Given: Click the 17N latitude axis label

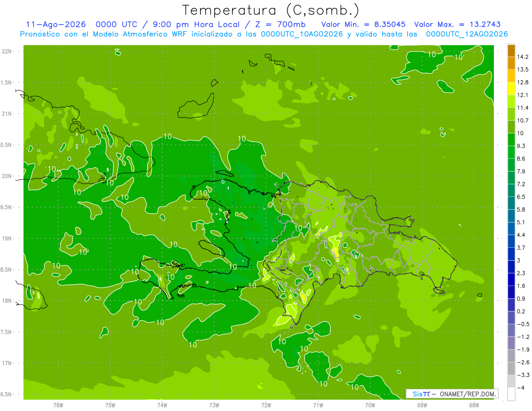Looking at the screenshot, I should pyautogui.click(x=7, y=363).
